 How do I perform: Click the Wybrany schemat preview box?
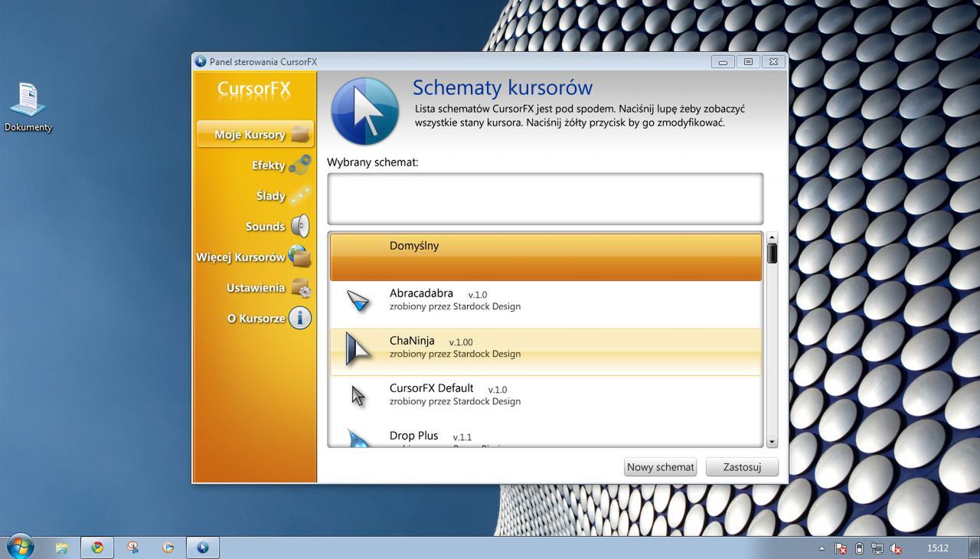(545, 198)
